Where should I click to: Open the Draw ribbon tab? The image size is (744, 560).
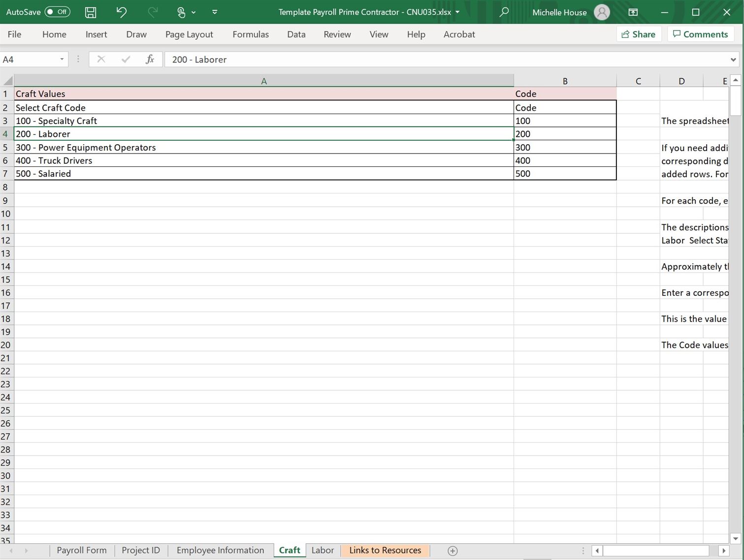(x=136, y=34)
